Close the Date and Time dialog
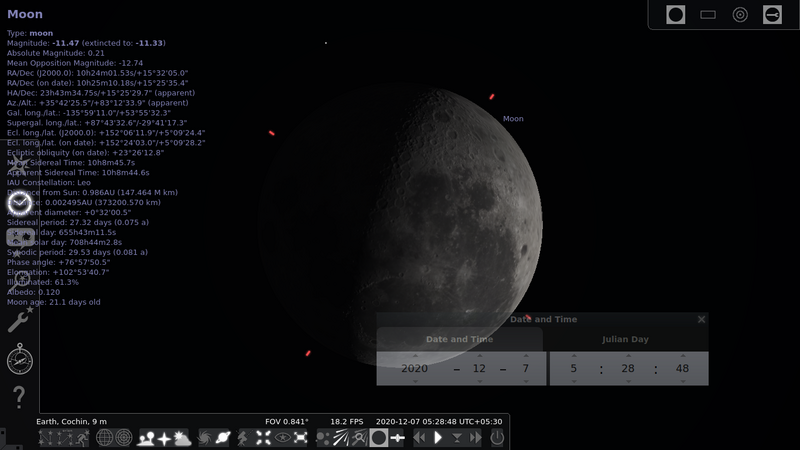 click(701, 319)
